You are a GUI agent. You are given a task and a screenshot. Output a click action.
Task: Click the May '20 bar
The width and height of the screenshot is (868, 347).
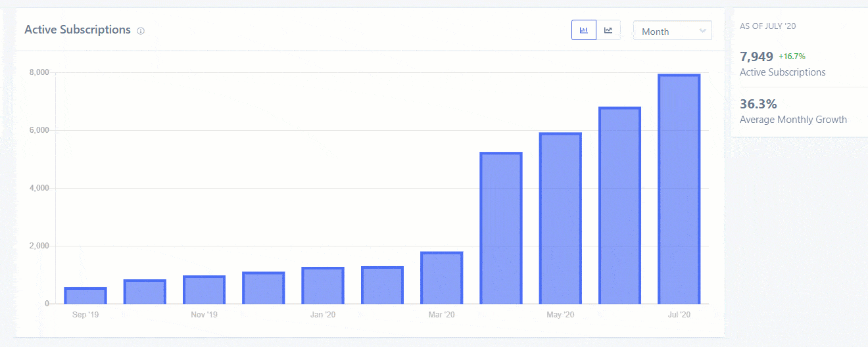tap(560, 218)
